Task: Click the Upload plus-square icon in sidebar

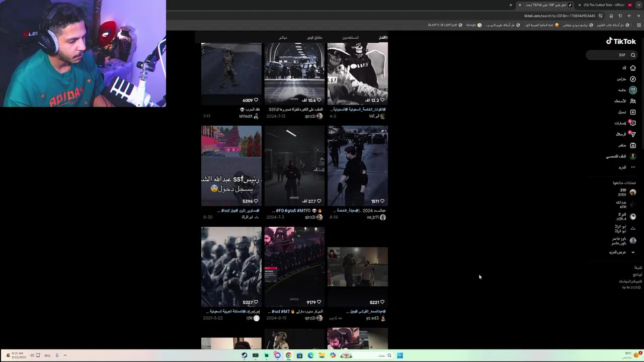Action: tap(633, 112)
